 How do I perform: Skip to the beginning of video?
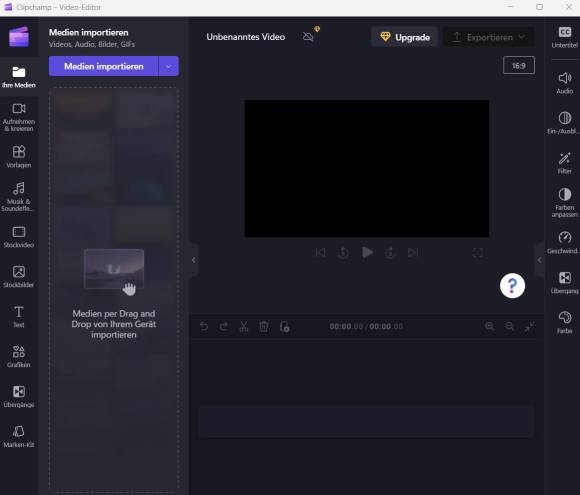(x=321, y=253)
